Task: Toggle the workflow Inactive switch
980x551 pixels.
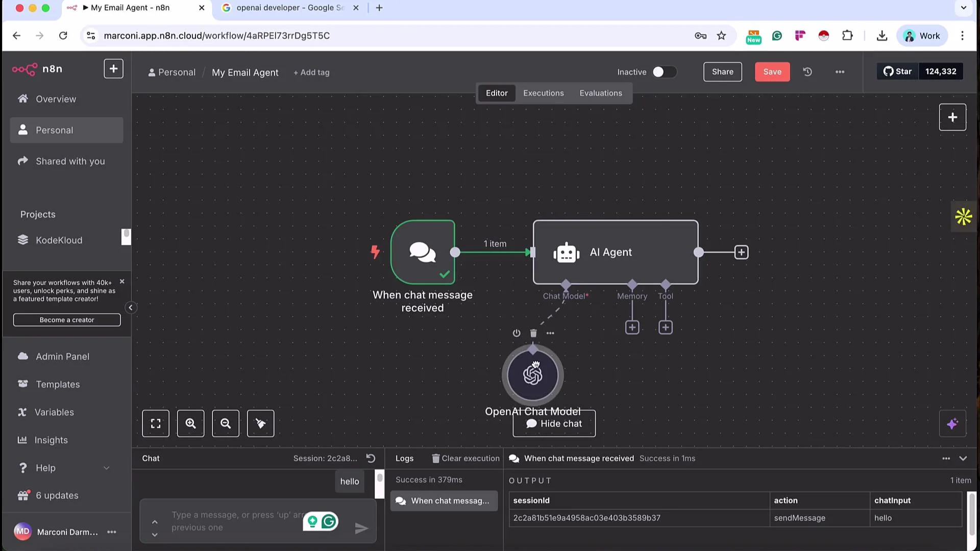Action: (664, 72)
